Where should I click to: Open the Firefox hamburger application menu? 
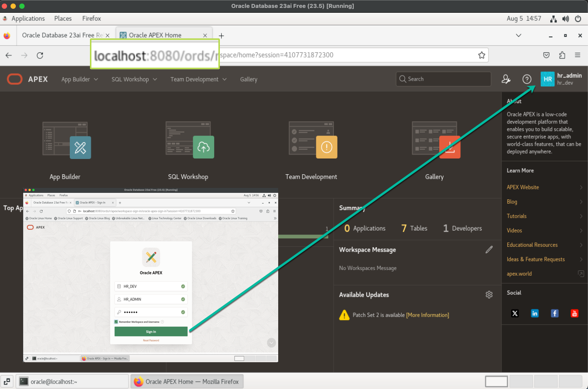[x=578, y=55]
